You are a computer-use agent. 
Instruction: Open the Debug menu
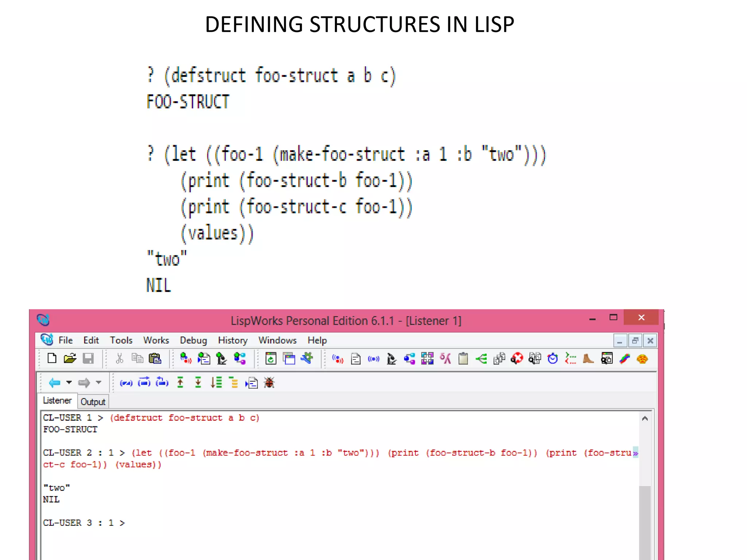pyautogui.click(x=193, y=340)
